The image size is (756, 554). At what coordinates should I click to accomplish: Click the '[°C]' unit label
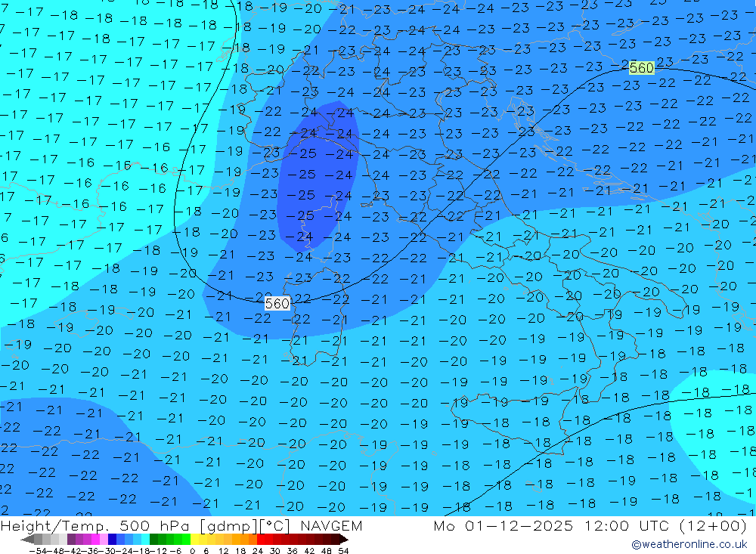click(x=275, y=526)
